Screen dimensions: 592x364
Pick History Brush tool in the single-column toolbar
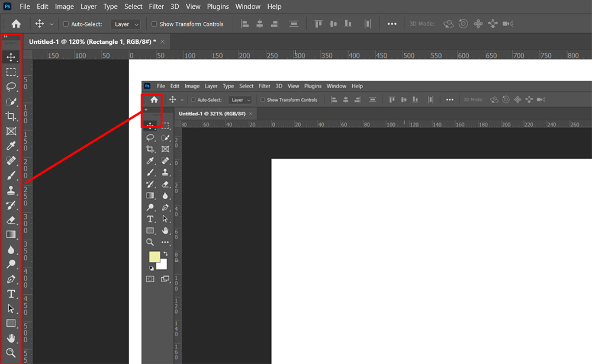pos(11,205)
